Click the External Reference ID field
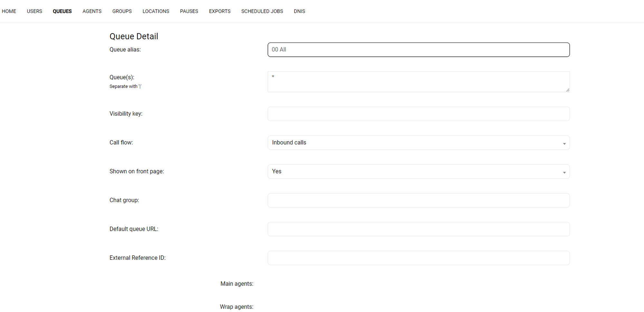Screen dimensions: 644x312 click(418, 258)
